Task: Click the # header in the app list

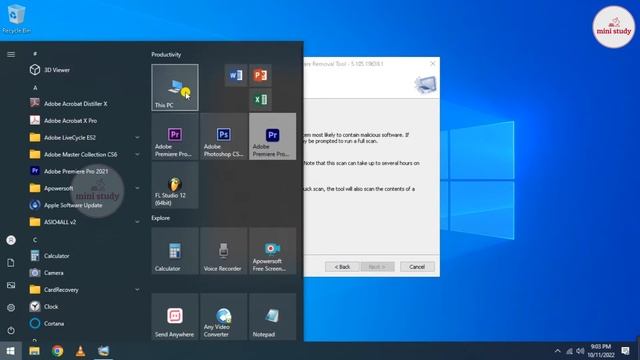Action: pyautogui.click(x=35, y=53)
